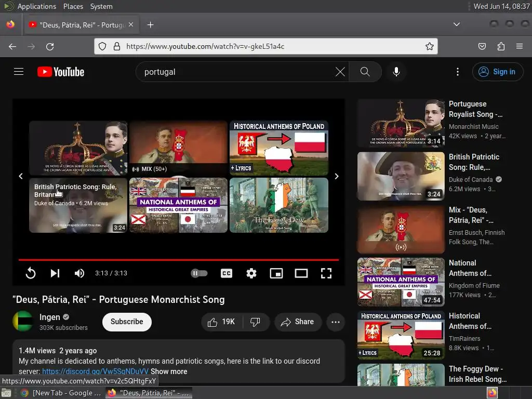Open Firefox application menu
This screenshot has width=532, height=399.
click(520, 46)
